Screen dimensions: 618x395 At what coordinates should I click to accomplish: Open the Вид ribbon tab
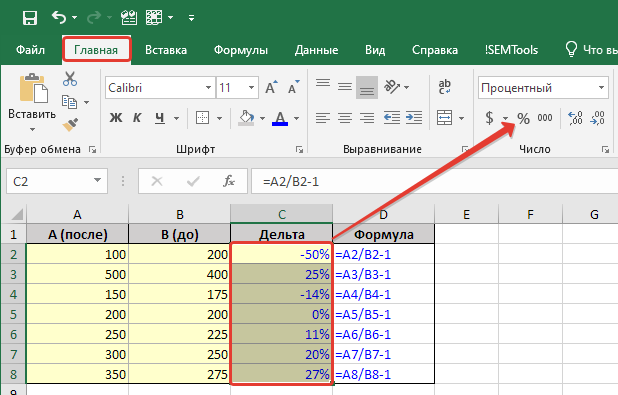pos(375,50)
